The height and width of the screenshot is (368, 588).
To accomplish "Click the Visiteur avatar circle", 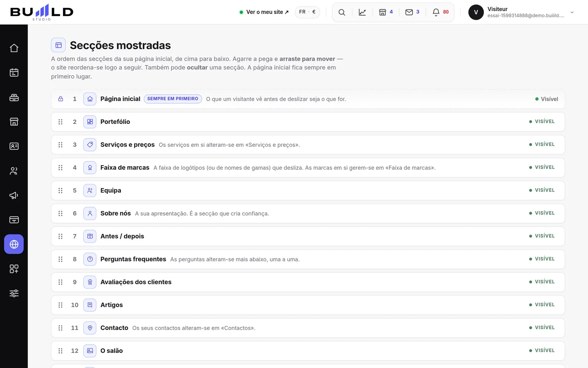I will (x=476, y=12).
